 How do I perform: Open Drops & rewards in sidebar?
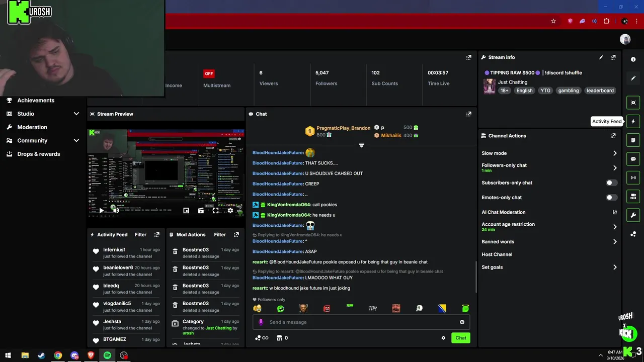pyautogui.click(x=39, y=154)
